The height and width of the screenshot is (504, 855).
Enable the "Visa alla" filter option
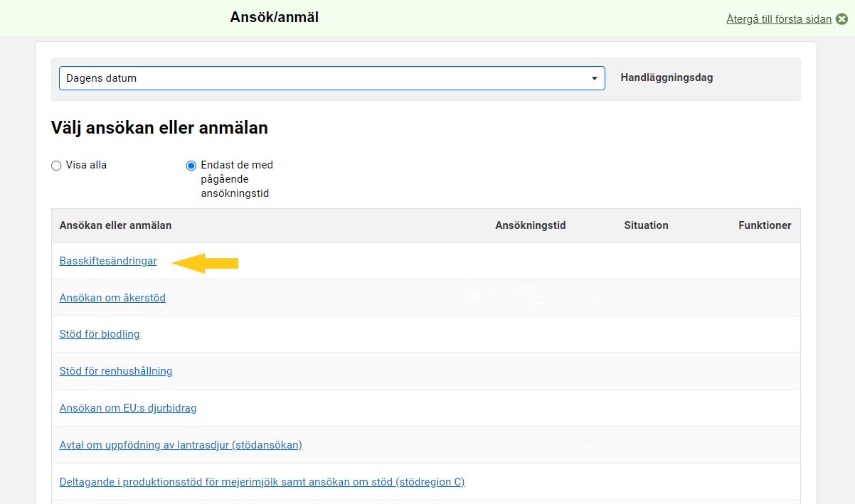tap(55, 165)
